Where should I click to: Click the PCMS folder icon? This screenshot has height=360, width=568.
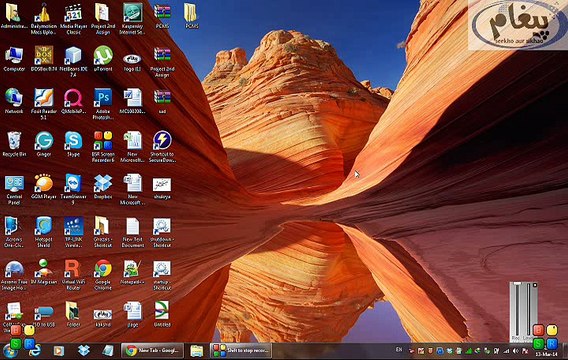(192, 15)
